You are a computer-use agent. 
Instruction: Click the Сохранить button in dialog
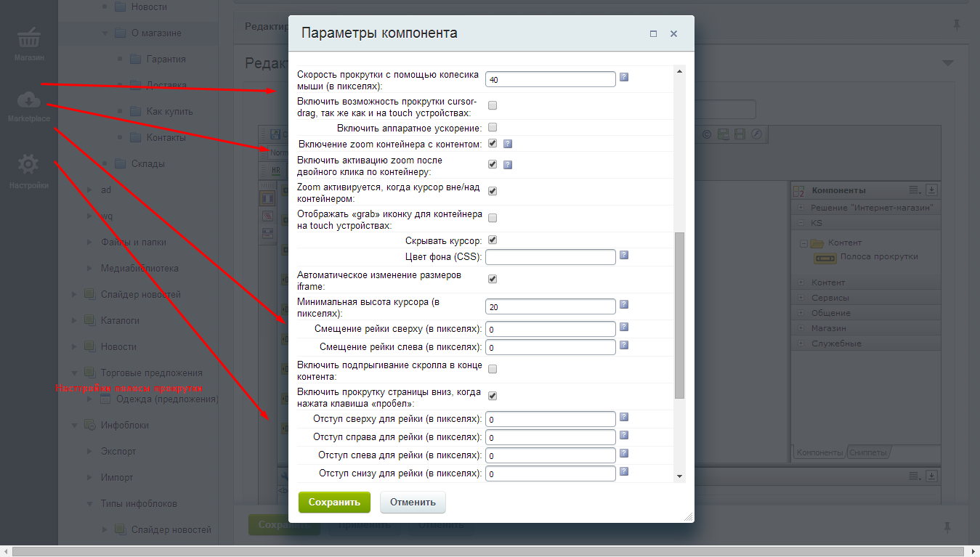coord(334,502)
